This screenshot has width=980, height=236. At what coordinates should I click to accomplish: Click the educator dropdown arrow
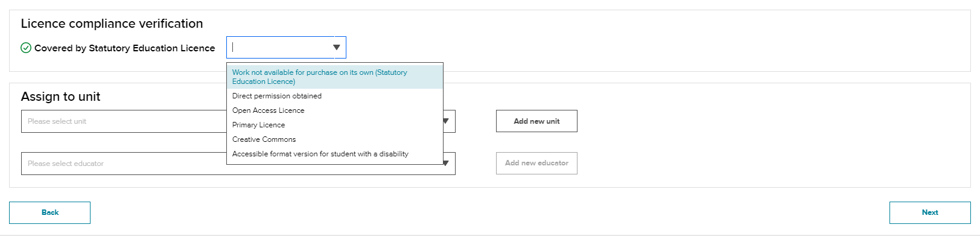click(446, 163)
